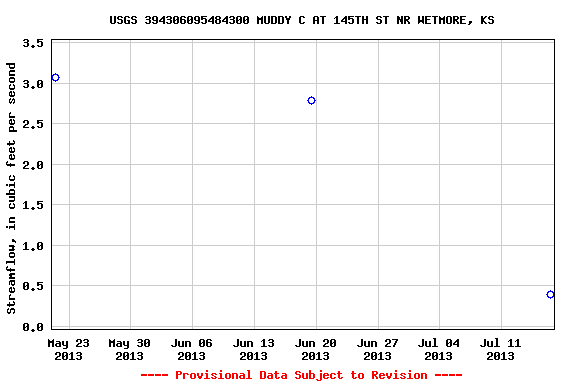Image resolution: width=576 pixels, height=384 pixels.
Task: Click the 'Jun 13 2013' x-axis label
Action: 253,349
